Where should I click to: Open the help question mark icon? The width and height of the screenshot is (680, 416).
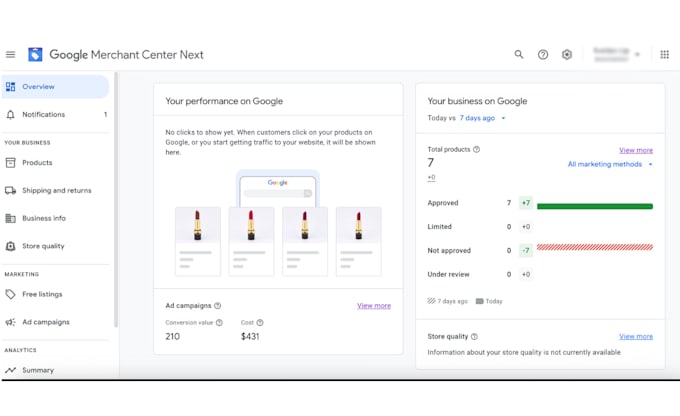pyautogui.click(x=543, y=55)
